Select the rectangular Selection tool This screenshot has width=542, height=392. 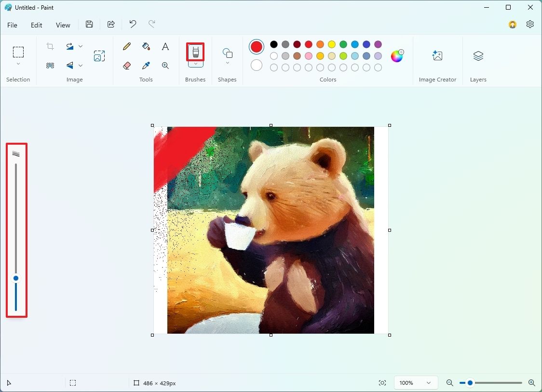[x=18, y=52]
